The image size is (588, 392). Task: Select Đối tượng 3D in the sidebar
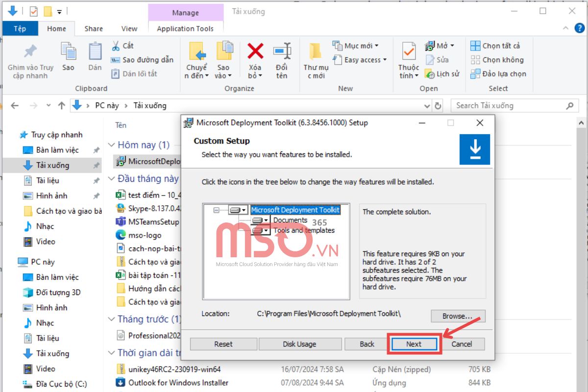[58, 293]
